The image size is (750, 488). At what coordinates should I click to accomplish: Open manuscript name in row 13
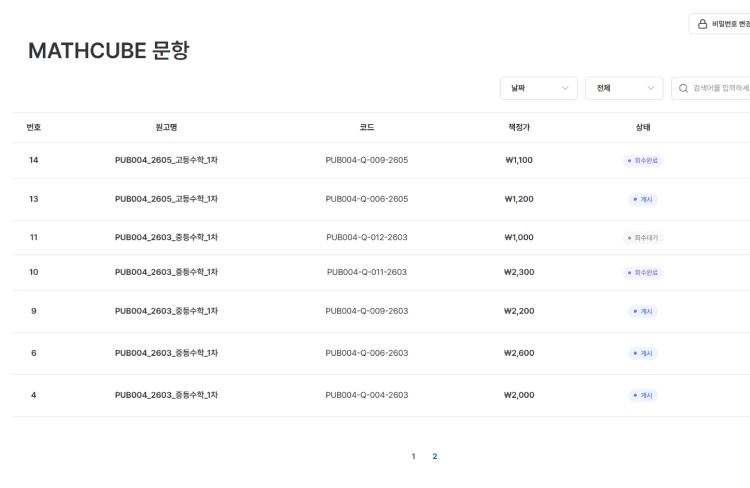point(166,199)
